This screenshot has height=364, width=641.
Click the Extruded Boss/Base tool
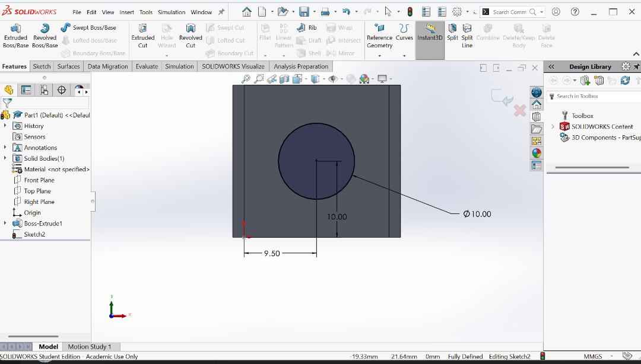pyautogui.click(x=15, y=34)
